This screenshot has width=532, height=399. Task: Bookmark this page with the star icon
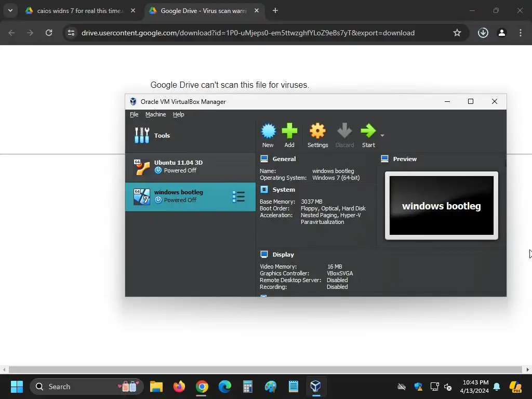457,33
